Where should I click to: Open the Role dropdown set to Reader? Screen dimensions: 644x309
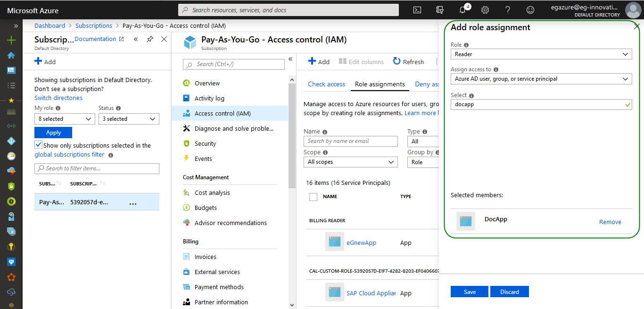coord(541,54)
